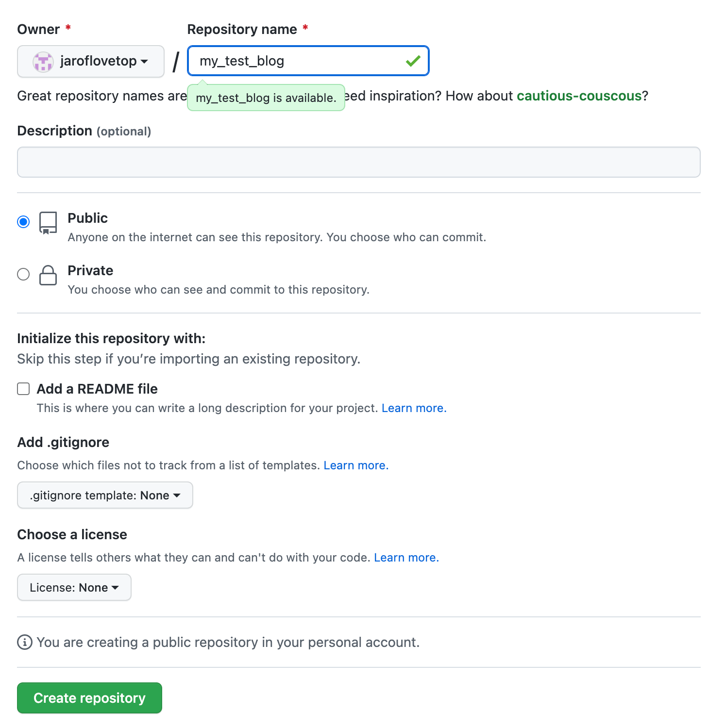708x728 pixels.
Task: Select the Public radio button
Action: click(23, 222)
